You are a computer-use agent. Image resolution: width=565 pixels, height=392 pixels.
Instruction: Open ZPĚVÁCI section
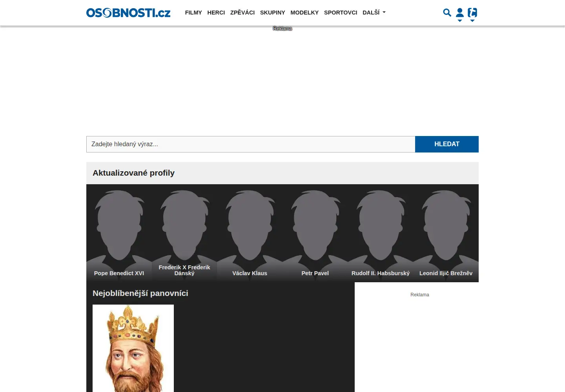[x=242, y=13]
